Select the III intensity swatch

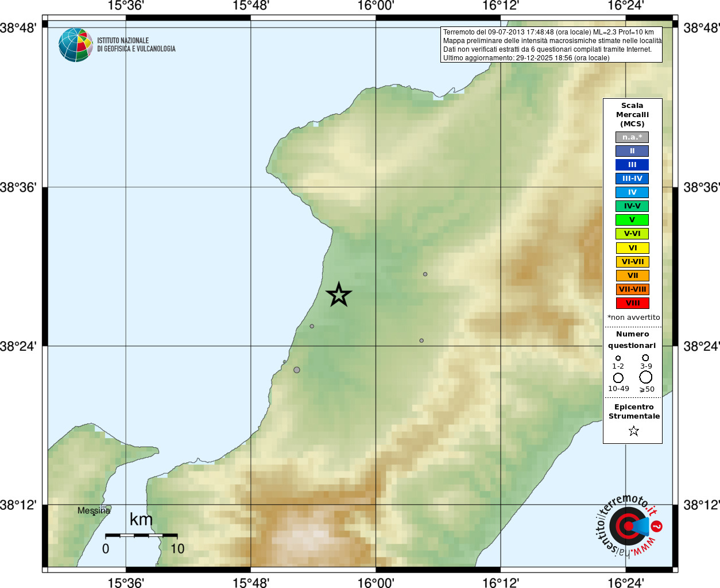click(x=632, y=165)
